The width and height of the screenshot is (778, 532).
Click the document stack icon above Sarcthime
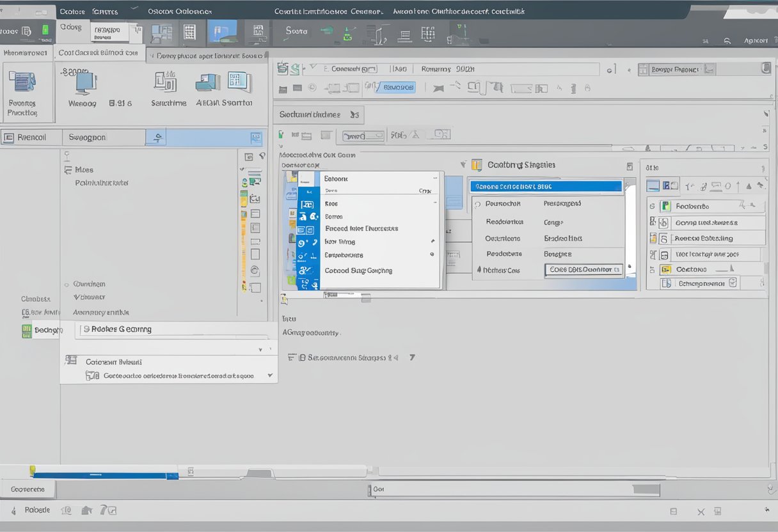165,82
